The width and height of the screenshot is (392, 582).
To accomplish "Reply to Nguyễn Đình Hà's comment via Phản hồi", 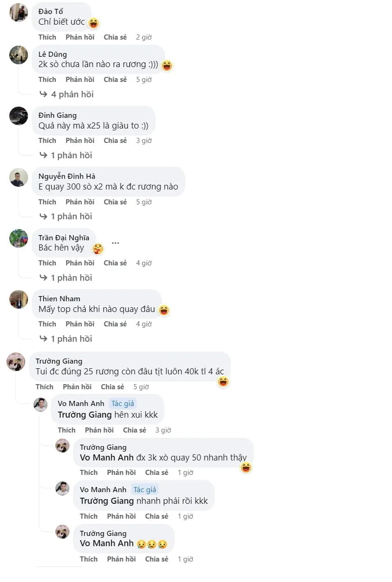I will tap(80, 202).
